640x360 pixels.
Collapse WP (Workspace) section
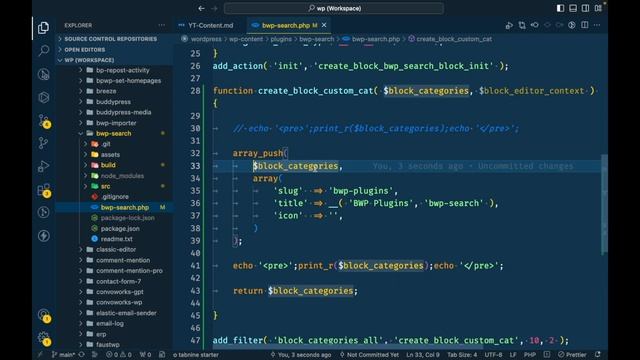[x=113, y=60]
